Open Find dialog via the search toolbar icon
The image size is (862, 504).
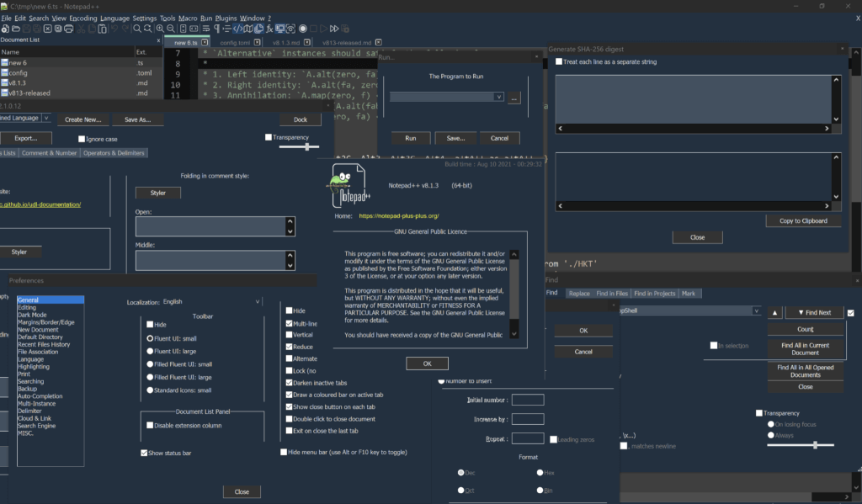click(x=136, y=29)
